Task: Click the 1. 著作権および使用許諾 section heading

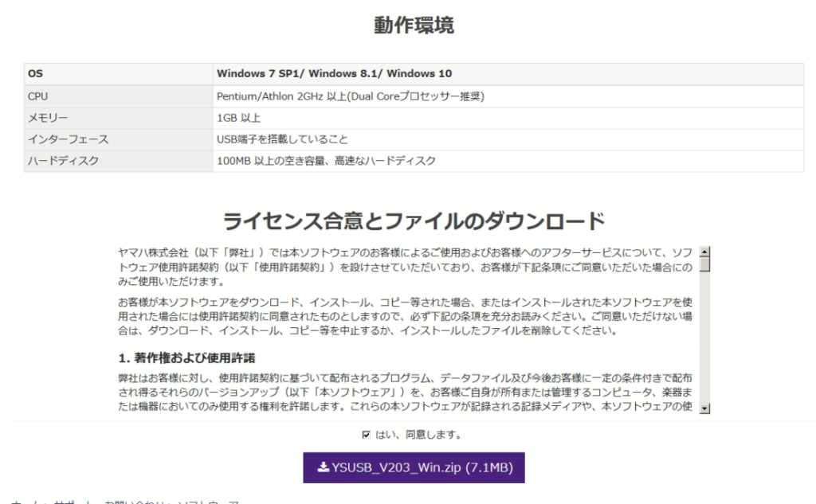Action: click(186, 357)
